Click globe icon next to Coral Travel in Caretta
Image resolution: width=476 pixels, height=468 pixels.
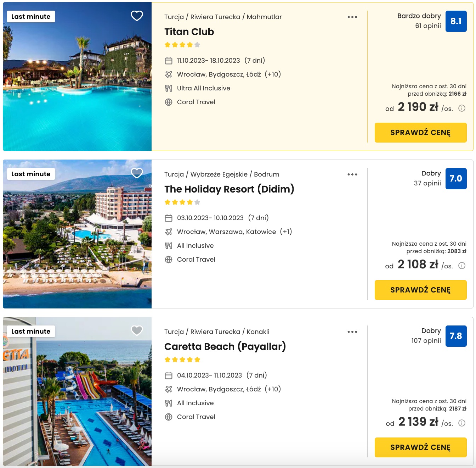169,417
